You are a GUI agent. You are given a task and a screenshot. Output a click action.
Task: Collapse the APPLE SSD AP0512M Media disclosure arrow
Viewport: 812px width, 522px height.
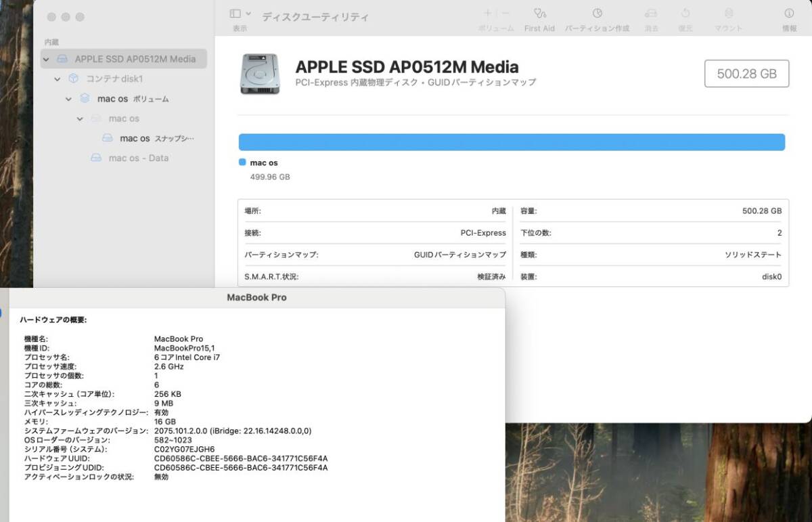pos(46,60)
